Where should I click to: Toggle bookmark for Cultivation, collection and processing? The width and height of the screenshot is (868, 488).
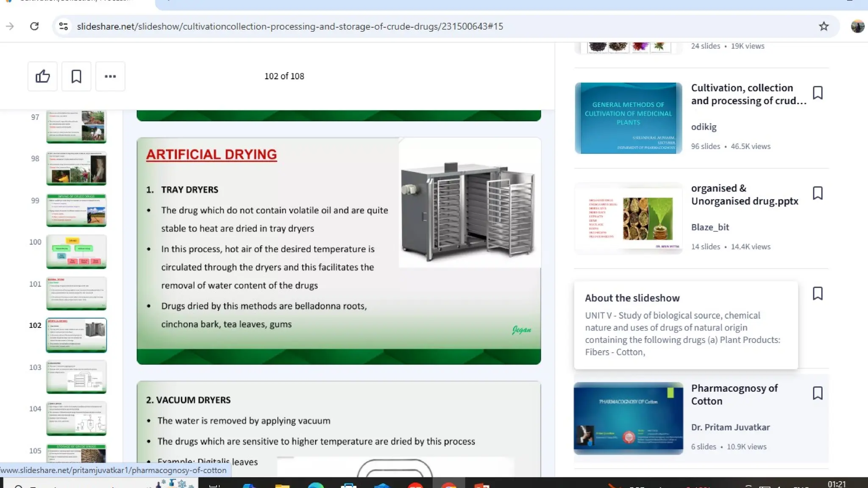[818, 93]
